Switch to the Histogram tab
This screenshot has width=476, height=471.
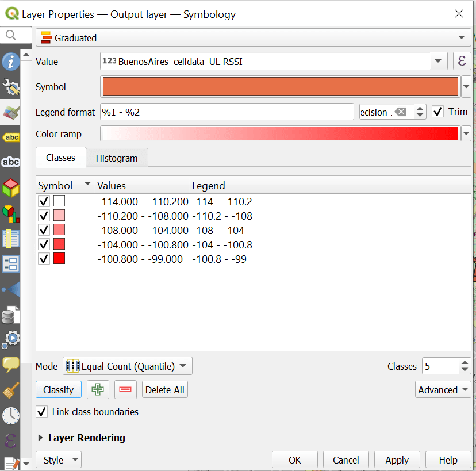coord(117,158)
